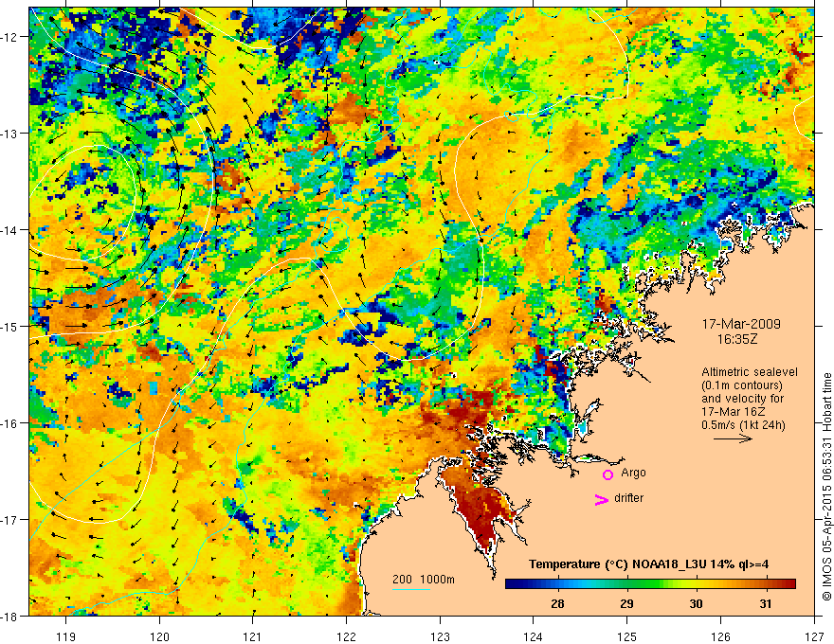Click the 'Argo' legend label

633,473
